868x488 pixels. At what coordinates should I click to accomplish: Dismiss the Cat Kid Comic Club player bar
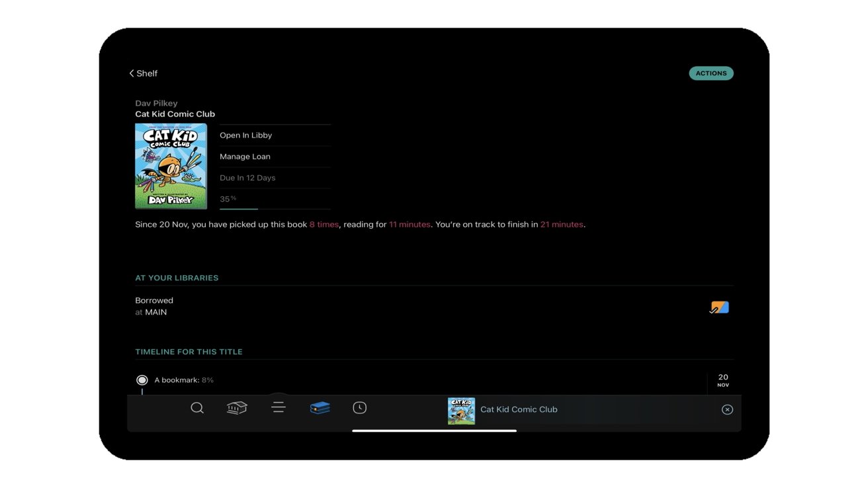coord(727,409)
